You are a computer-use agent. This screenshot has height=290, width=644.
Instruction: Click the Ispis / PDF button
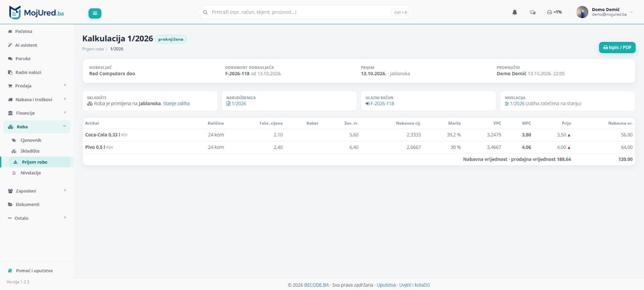617,47
